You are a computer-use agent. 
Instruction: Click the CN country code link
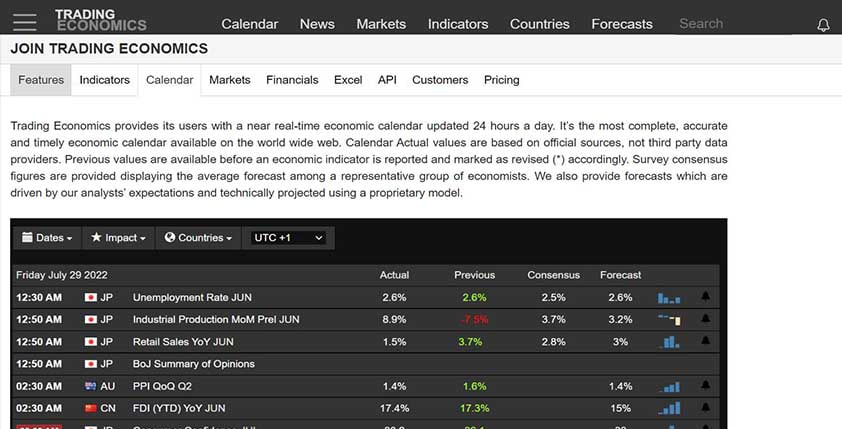pos(108,408)
